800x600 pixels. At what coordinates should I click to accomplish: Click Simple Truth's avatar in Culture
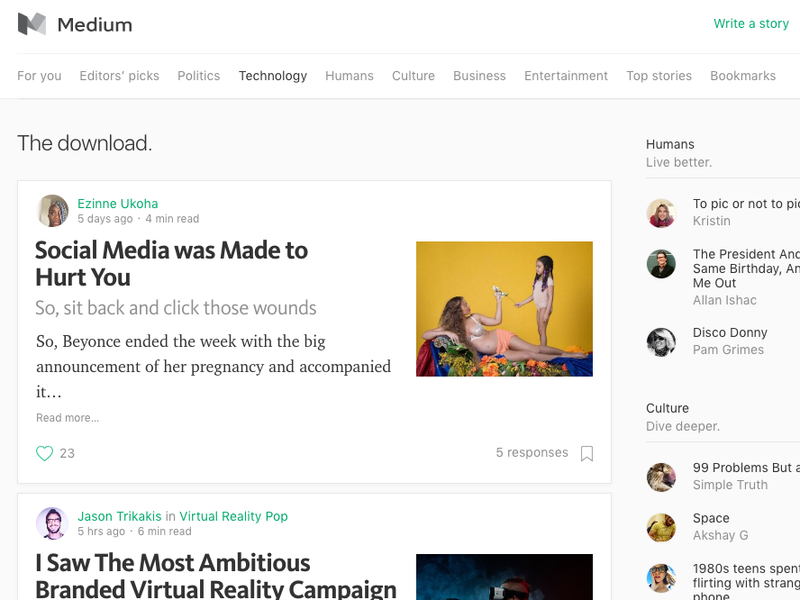(661, 477)
